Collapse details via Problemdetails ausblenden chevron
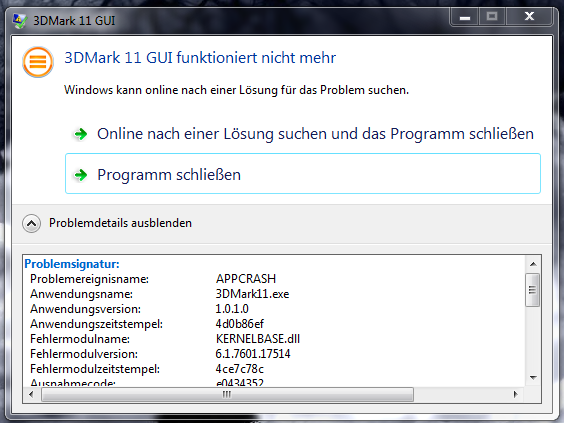The width and height of the screenshot is (564, 423). coord(31,223)
